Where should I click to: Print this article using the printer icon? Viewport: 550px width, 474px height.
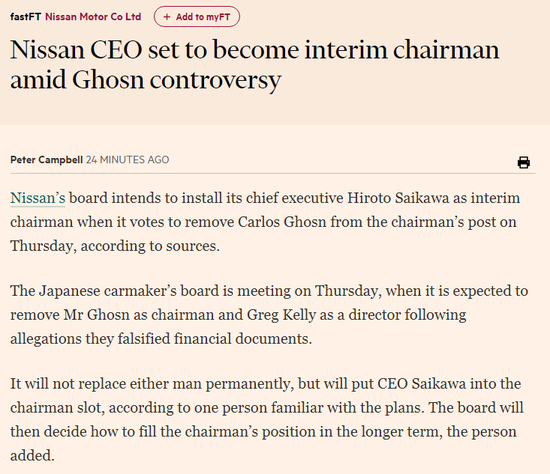[524, 162]
